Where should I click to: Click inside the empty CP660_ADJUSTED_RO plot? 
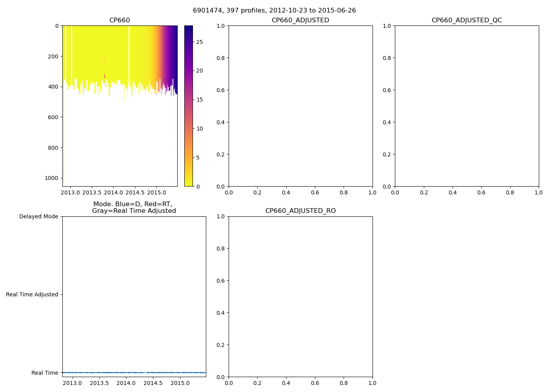tap(300, 296)
